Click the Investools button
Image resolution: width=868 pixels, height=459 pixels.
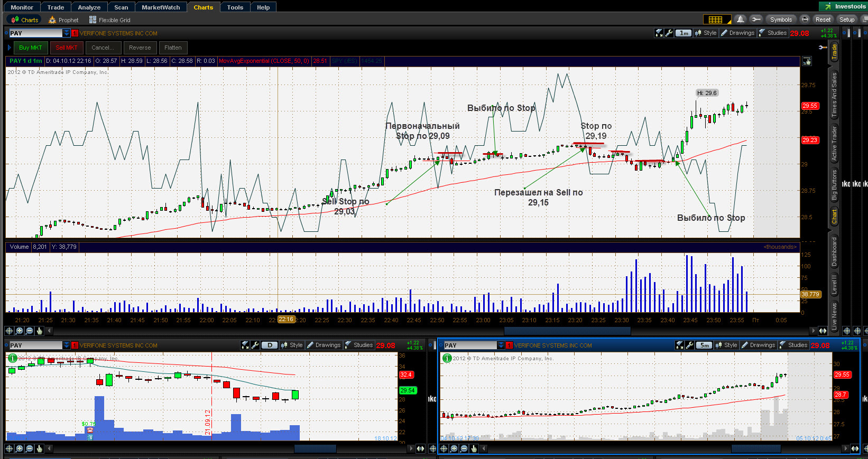pos(844,6)
